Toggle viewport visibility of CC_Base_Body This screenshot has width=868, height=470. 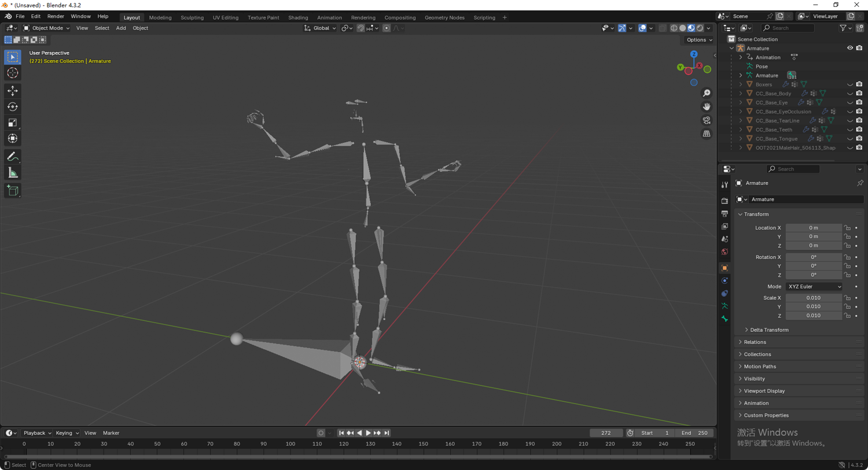click(850, 93)
